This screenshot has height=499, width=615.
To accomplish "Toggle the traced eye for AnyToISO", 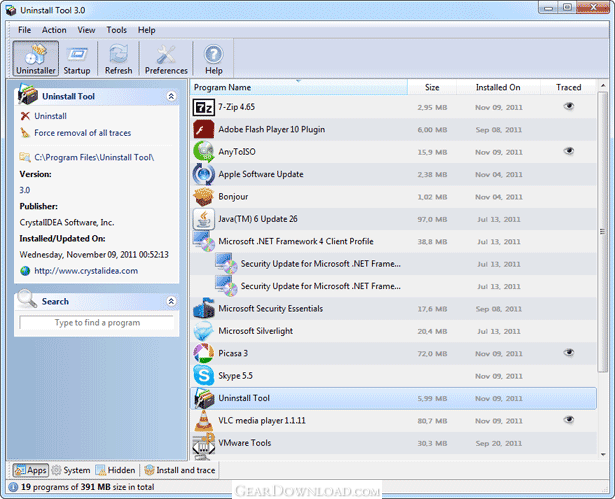I will click(x=568, y=151).
